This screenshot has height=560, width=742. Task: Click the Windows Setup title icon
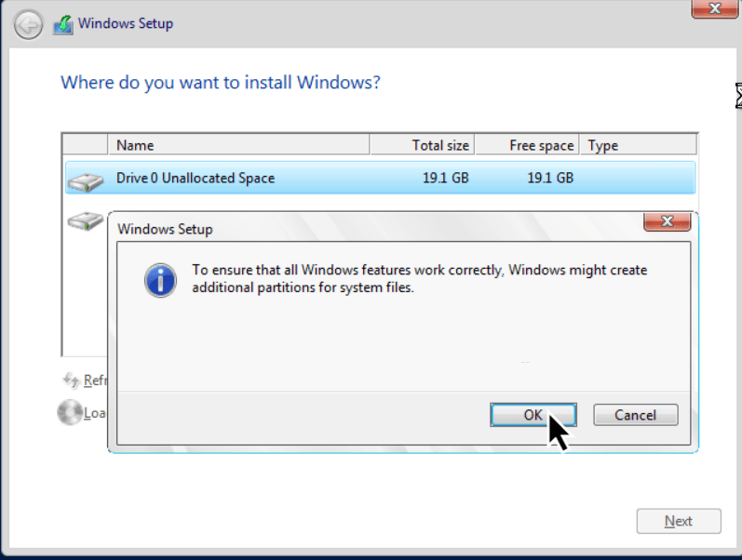63,24
